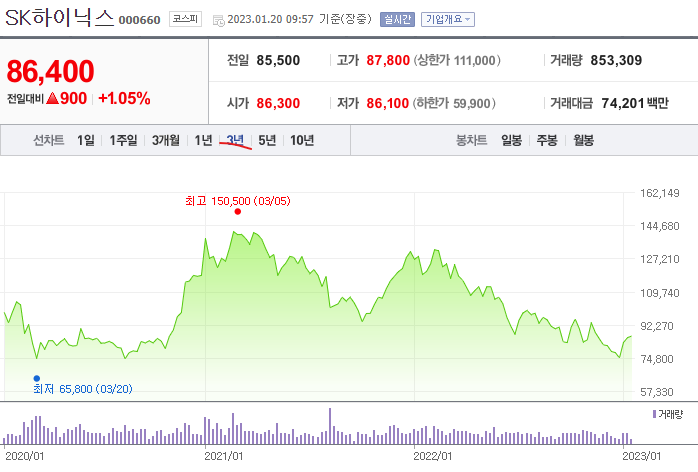Select the 1일 line chart tab
The image size is (698, 472).
point(86,140)
